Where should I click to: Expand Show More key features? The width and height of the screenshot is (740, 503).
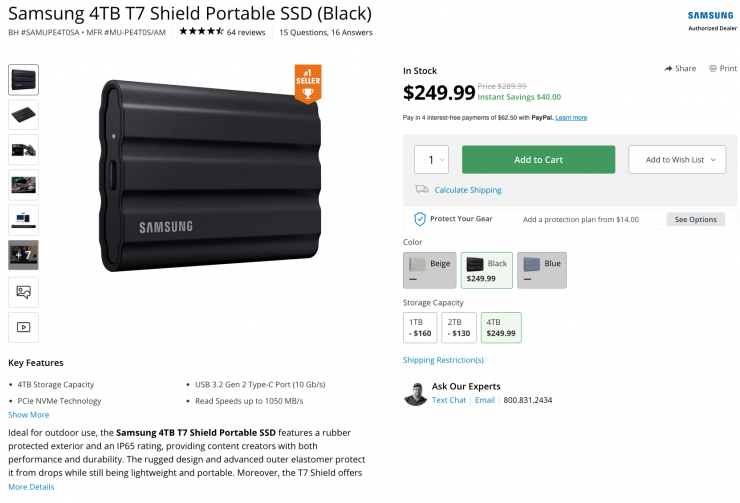[x=28, y=414]
